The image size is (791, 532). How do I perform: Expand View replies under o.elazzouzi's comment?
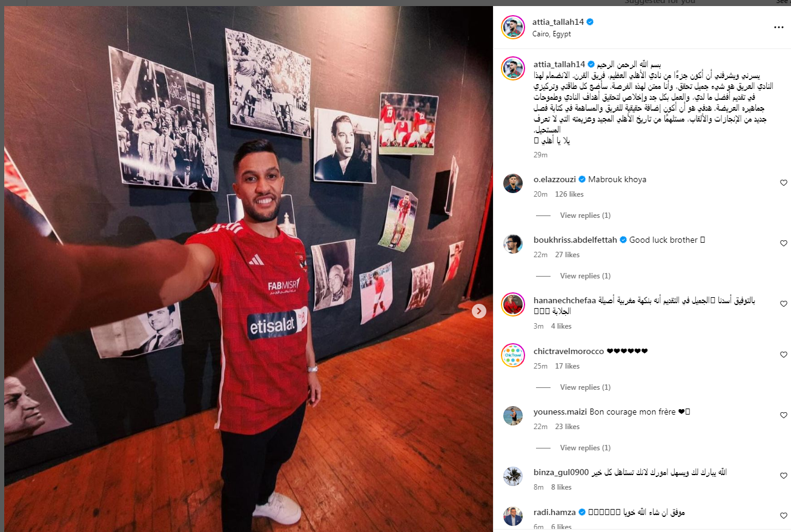[x=585, y=215]
